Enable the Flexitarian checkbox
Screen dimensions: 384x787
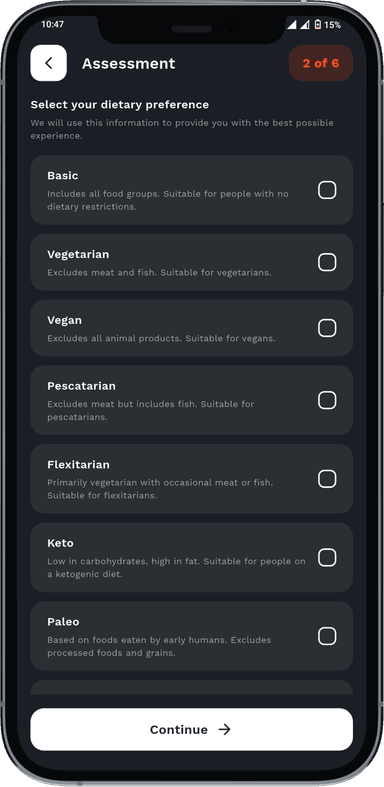(x=327, y=479)
